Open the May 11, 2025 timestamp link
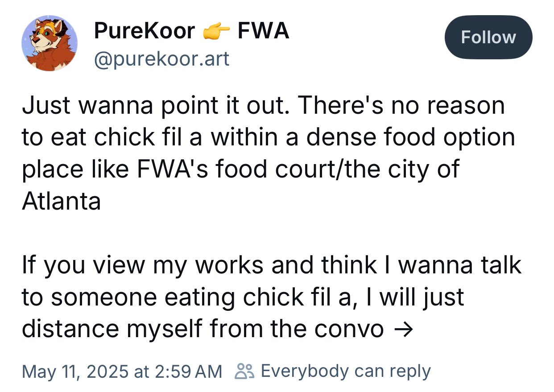 coord(121,371)
